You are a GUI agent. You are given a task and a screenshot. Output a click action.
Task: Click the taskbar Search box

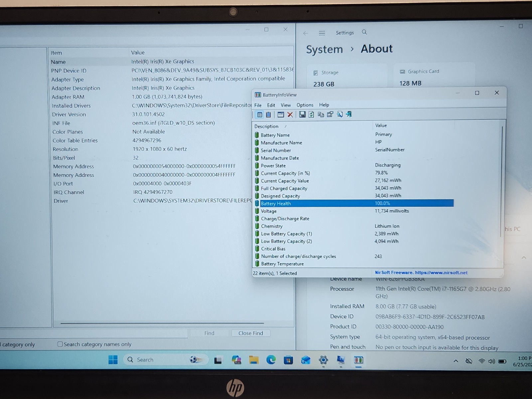click(x=166, y=360)
